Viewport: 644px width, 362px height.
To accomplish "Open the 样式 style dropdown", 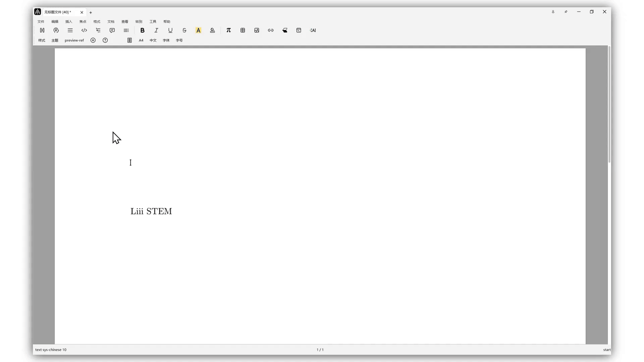I will pyautogui.click(x=42, y=40).
